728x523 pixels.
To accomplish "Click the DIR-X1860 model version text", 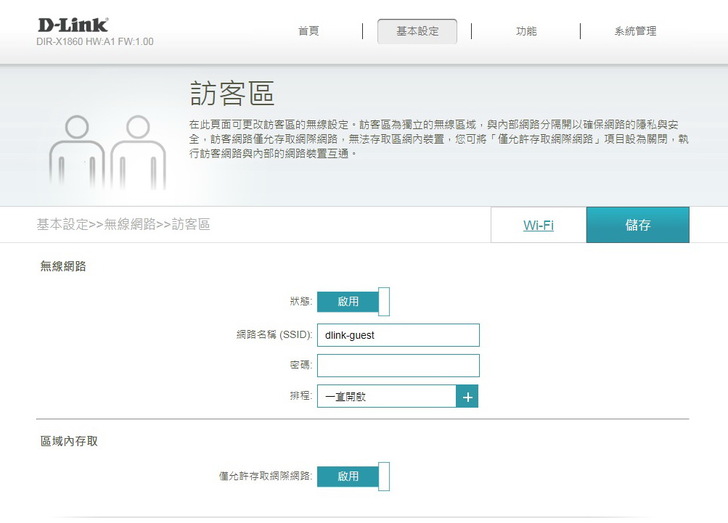I will pyautogui.click(x=96, y=42).
